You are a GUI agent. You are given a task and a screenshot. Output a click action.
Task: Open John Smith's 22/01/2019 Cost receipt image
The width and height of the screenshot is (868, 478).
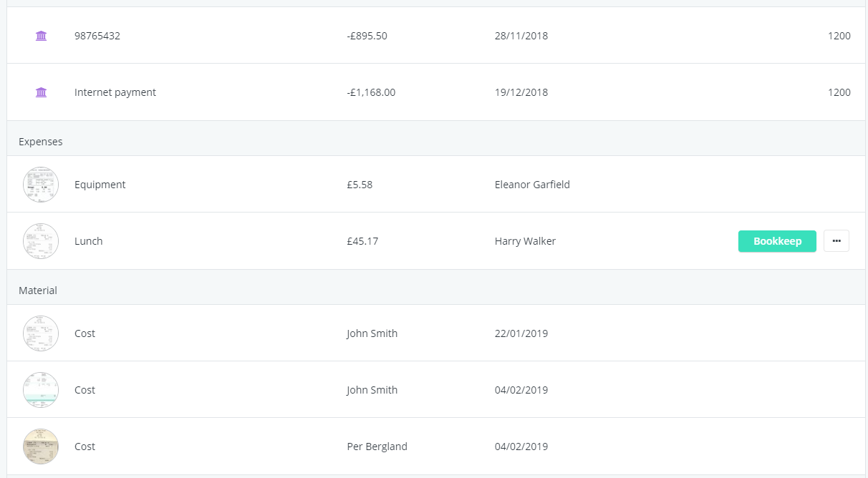(x=41, y=333)
